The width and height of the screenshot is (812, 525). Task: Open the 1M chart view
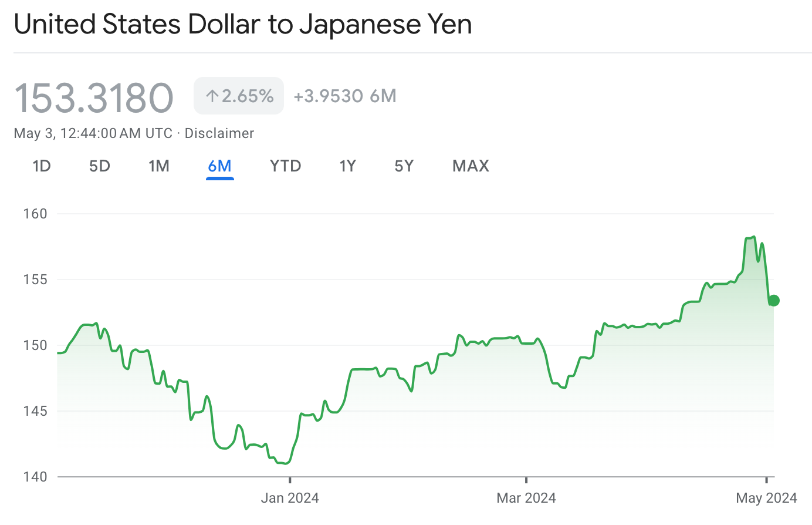(159, 166)
